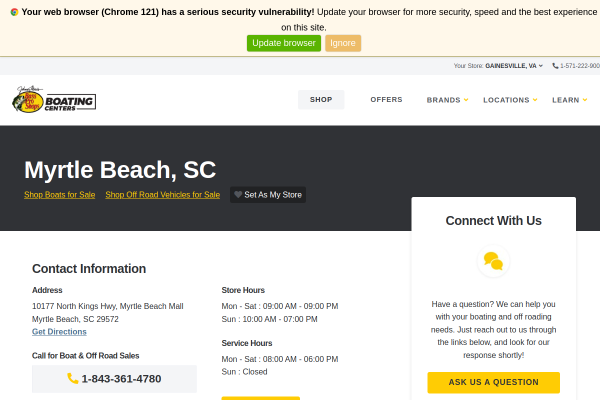The image size is (600, 400).
Task: Call the sales number 1-843-361-4780
Action: [114, 379]
